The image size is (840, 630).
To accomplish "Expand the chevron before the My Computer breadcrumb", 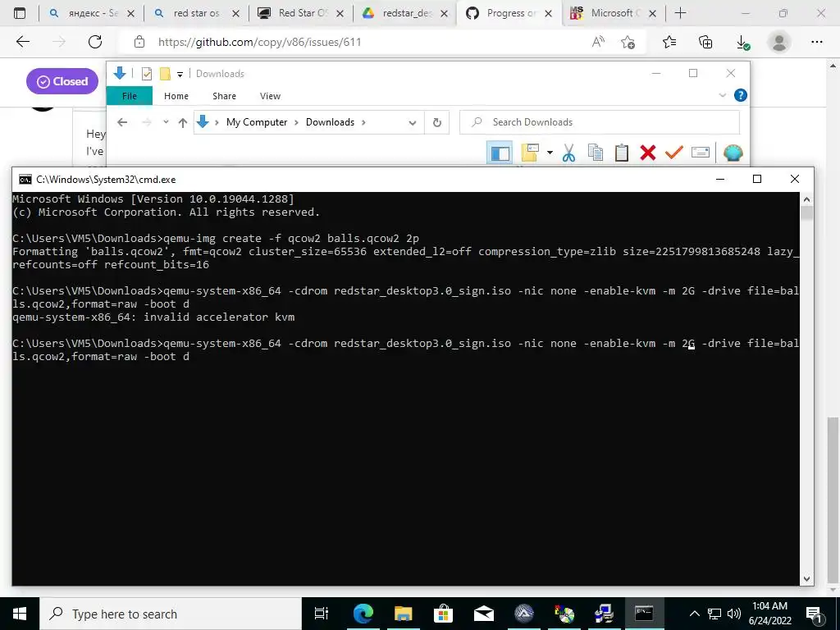I will (x=217, y=122).
